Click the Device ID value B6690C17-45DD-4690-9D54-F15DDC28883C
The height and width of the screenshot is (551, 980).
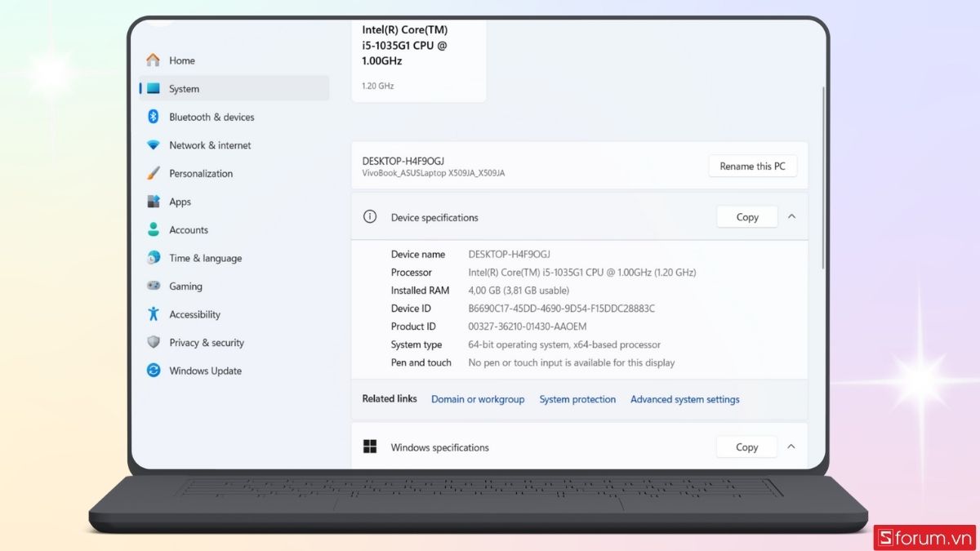click(x=562, y=309)
